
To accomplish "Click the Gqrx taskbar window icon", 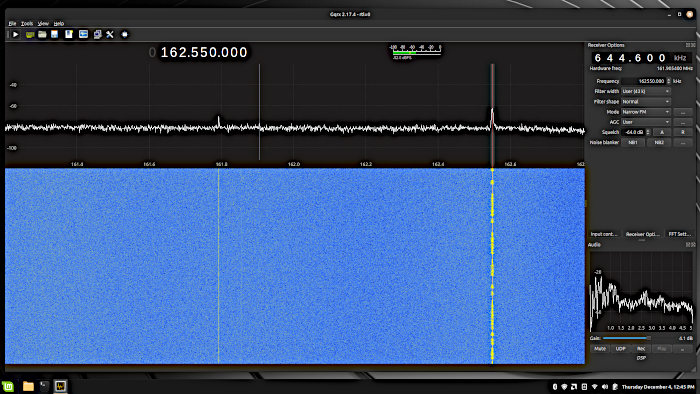I will [x=60, y=386].
